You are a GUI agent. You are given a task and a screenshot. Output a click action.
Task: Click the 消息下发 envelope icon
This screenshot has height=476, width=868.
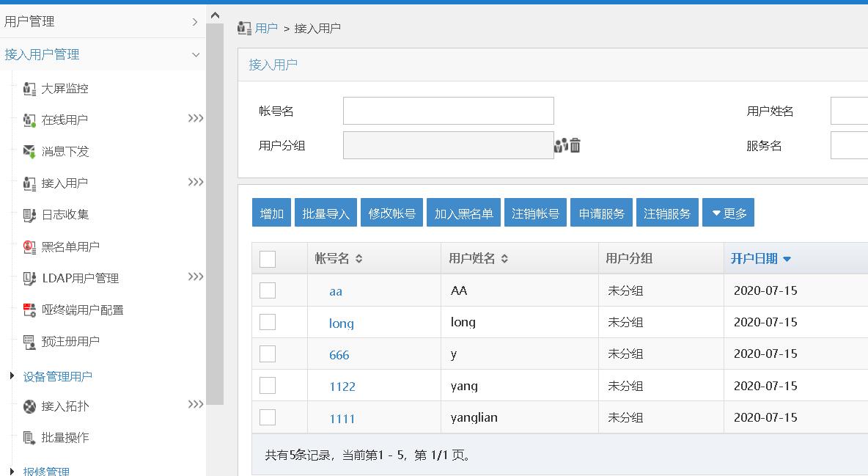[29, 151]
